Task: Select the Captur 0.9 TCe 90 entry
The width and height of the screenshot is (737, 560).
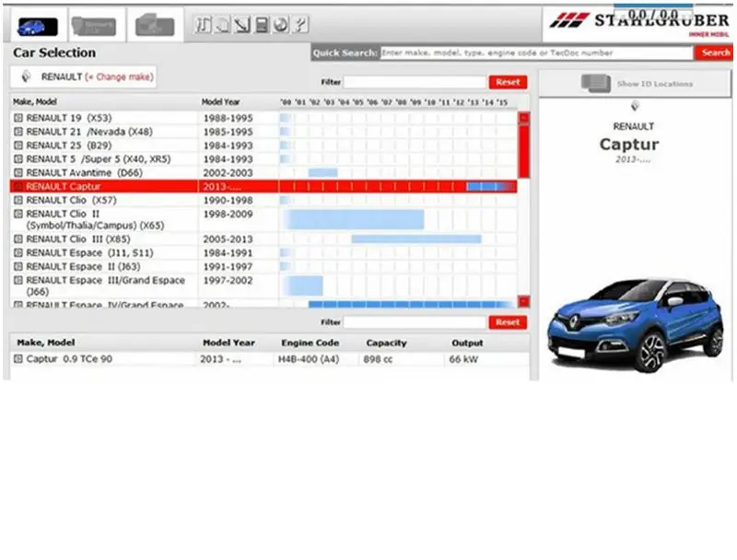Action: coord(69,359)
